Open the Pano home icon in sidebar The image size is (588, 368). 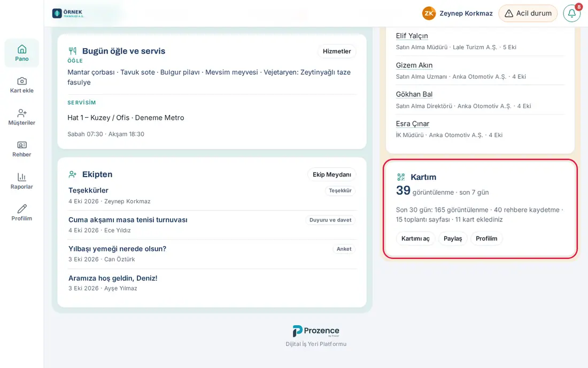coord(22,49)
